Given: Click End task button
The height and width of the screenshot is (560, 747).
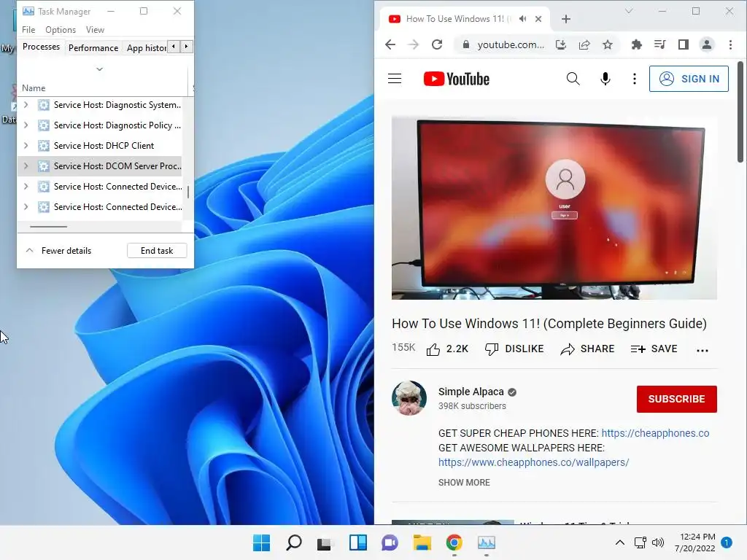Looking at the screenshot, I should pyautogui.click(x=157, y=251).
